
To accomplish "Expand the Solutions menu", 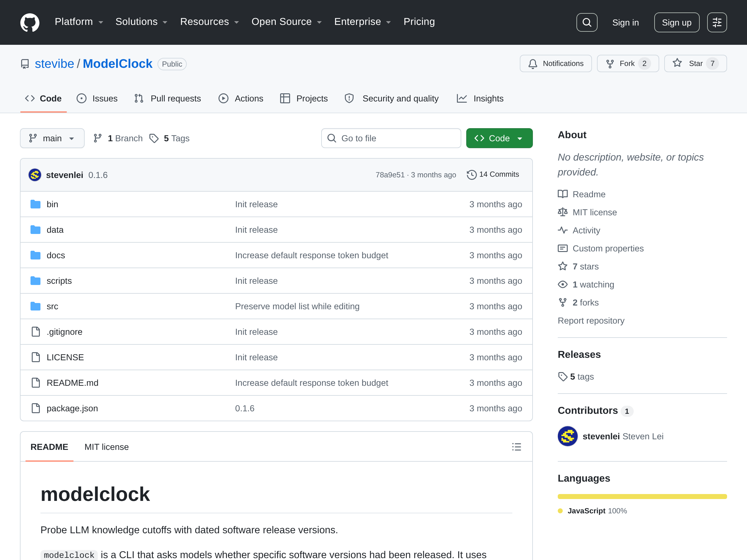I will [141, 22].
